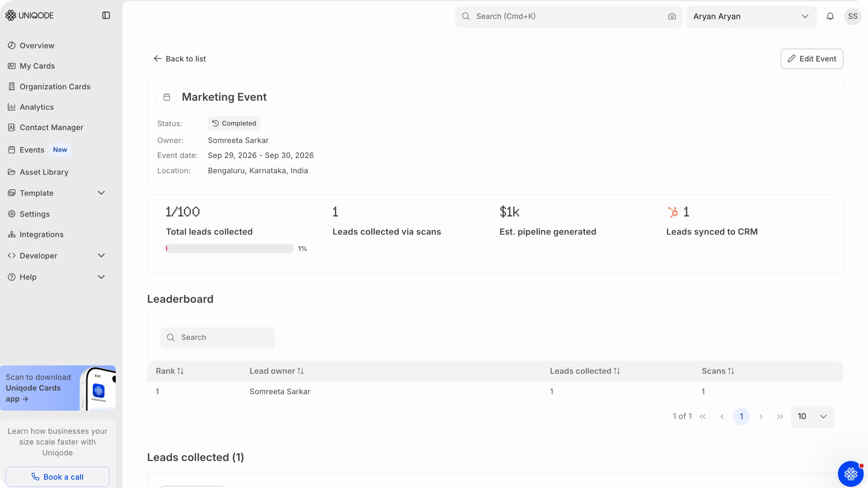The width and height of the screenshot is (868, 488).
Task: Click the calendar icon beside Marketing Event
Action: coord(167,97)
